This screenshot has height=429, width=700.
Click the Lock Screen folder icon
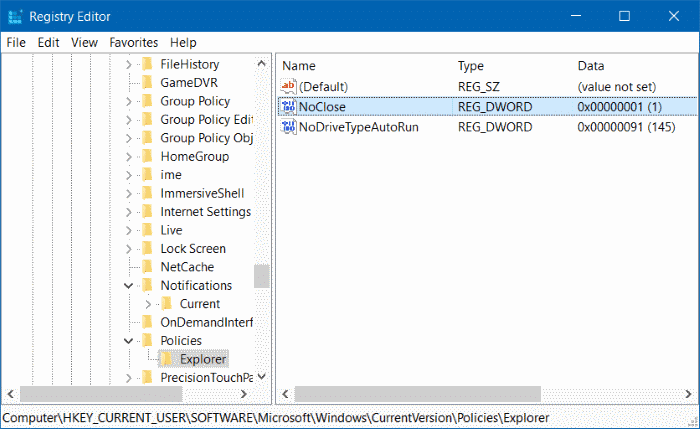pos(147,249)
